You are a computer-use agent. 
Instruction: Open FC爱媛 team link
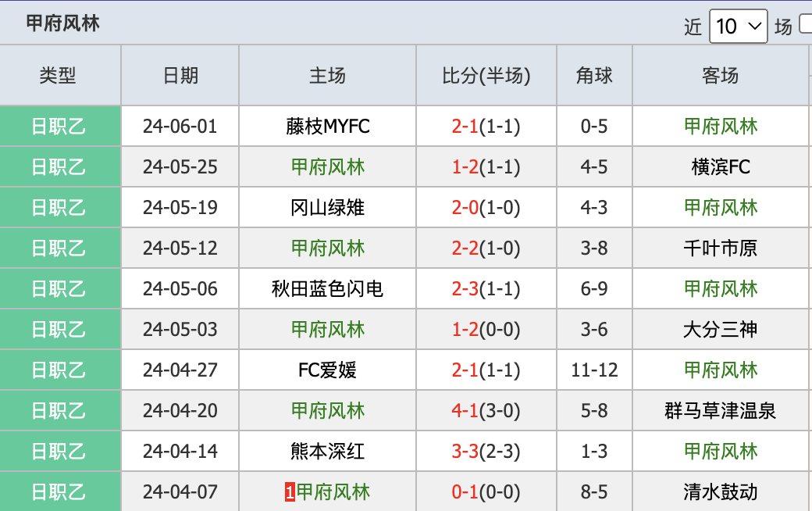327,370
